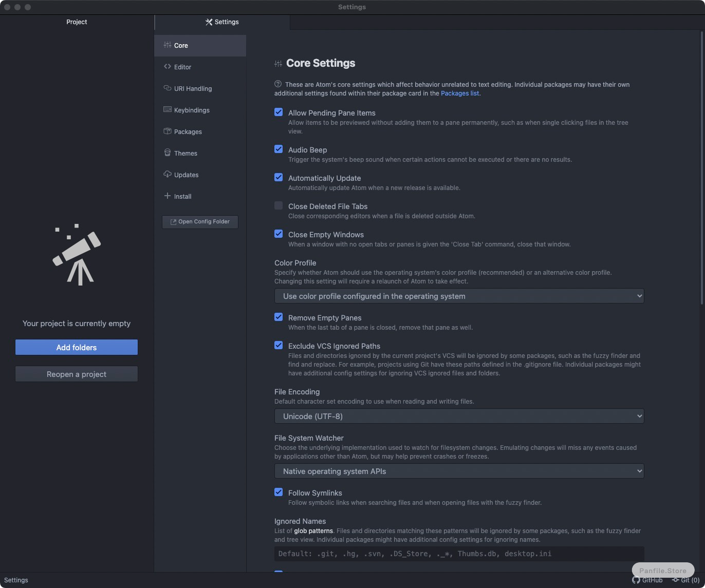Click the Core Settings heading sliders icon
The width and height of the screenshot is (705, 588).
pos(278,64)
